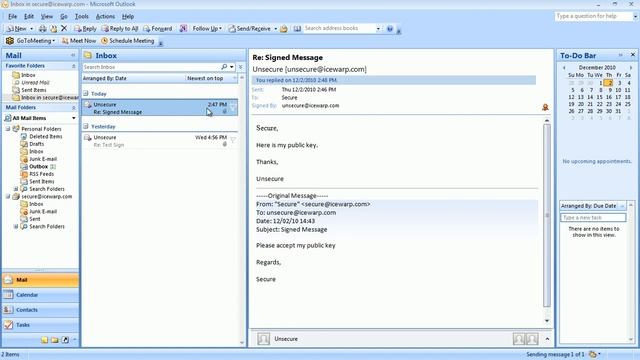Click the toolbar icon after Send/Receive
Image resolution: width=640 pixels, height=360 pixels.
point(284,29)
